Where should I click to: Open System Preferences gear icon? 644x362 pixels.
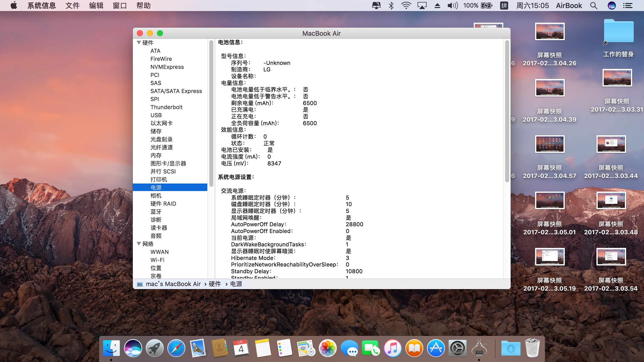(x=457, y=348)
